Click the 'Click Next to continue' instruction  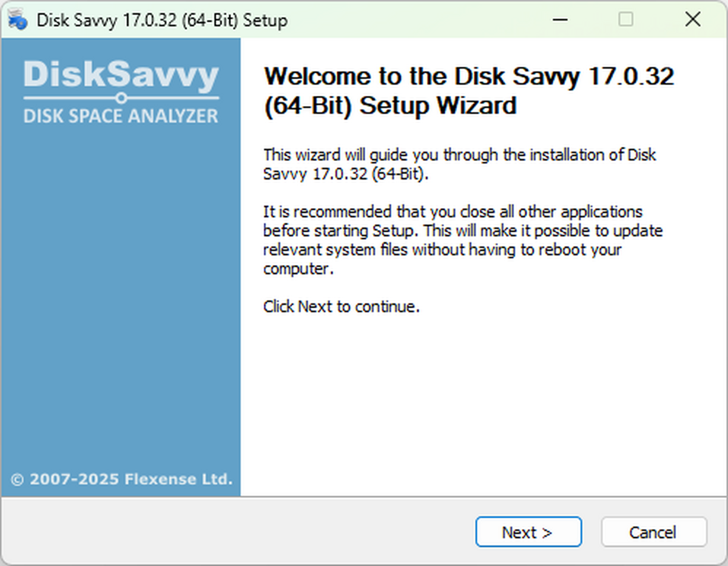(342, 306)
